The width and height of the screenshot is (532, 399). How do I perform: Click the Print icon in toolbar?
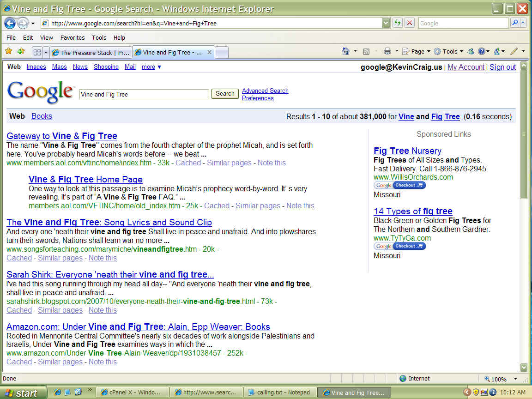[387, 51]
